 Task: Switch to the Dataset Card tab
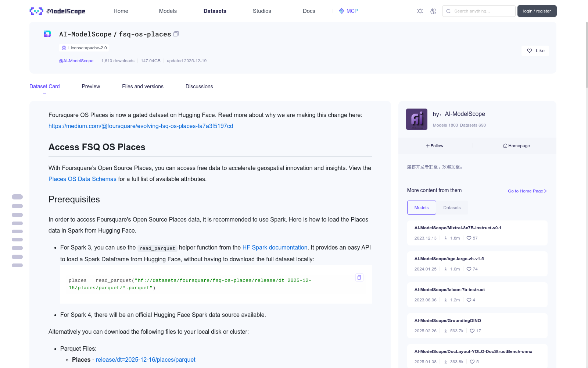pyautogui.click(x=44, y=86)
